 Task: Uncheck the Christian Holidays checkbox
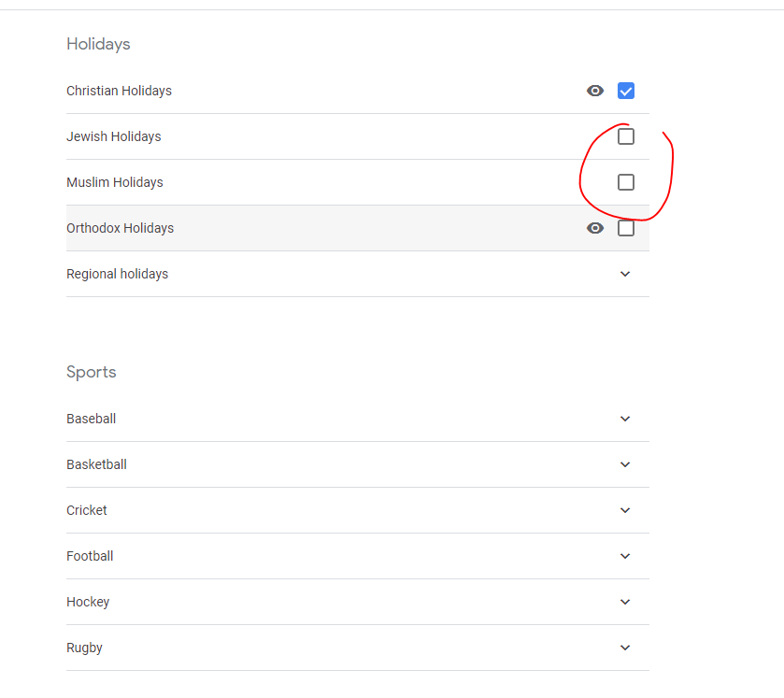coord(626,91)
